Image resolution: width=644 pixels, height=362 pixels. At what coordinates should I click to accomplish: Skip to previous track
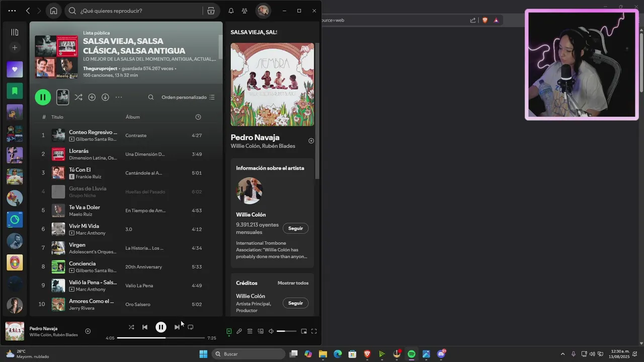coord(145,327)
